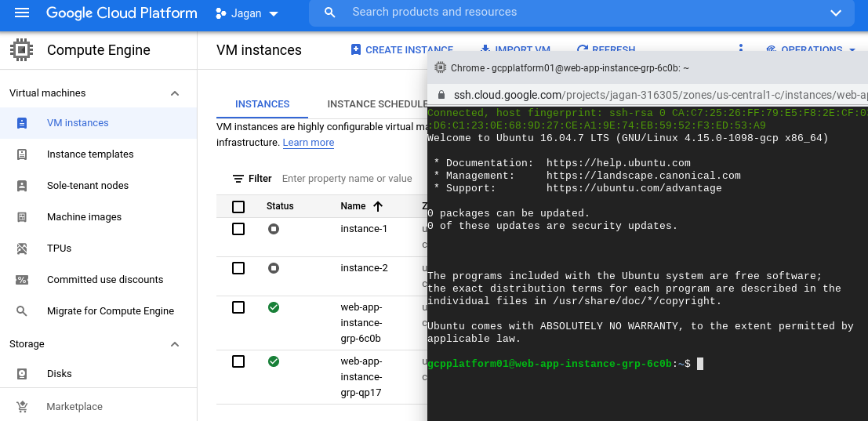The height and width of the screenshot is (421, 868).
Task: Click the Instance templates icon
Action: point(22,154)
